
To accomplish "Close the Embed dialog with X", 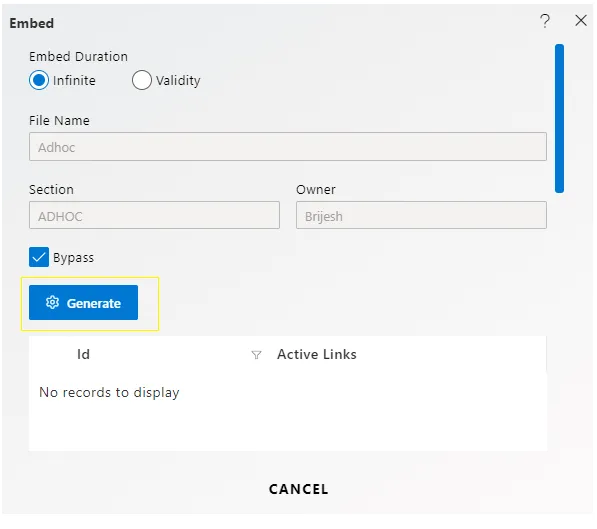I will 581,21.
